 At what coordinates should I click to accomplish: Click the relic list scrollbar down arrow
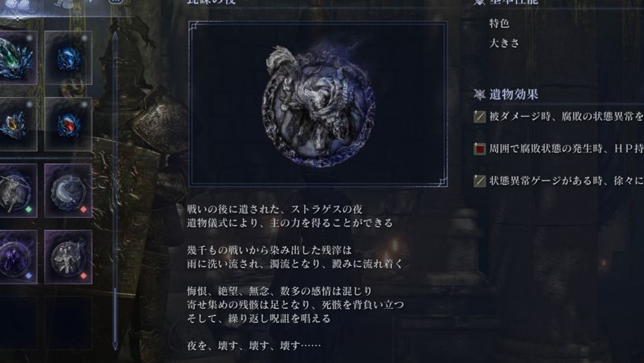coord(115,344)
